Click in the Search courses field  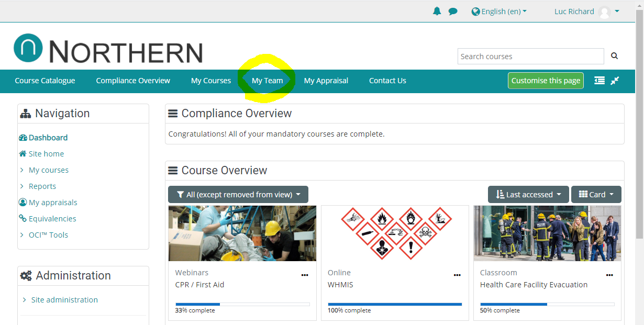tap(530, 57)
